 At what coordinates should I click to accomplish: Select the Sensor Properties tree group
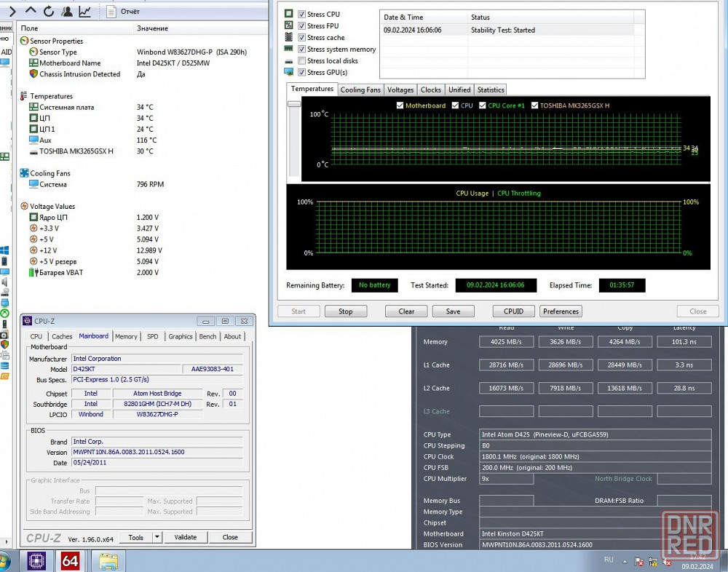(x=56, y=41)
